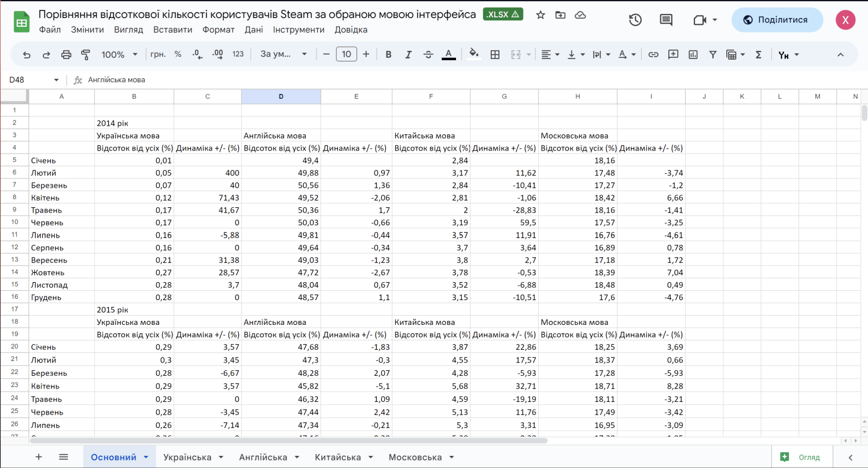
Task: Click the Поділитися share button
Action: [777, 20]
